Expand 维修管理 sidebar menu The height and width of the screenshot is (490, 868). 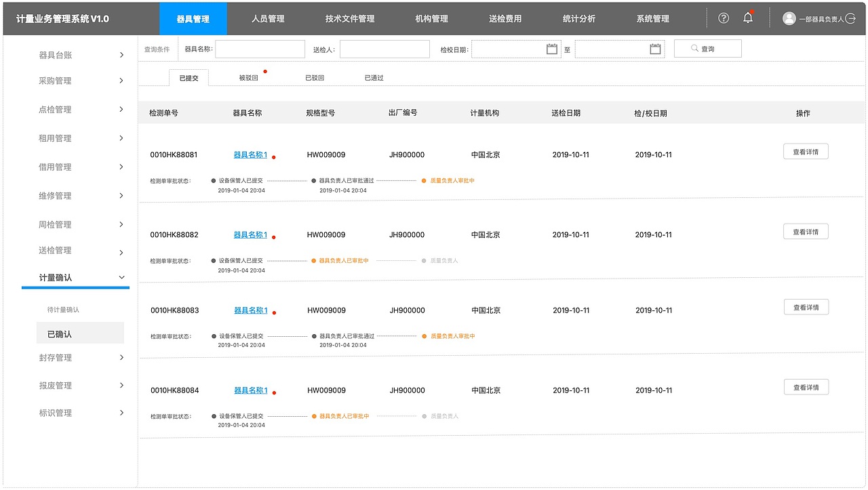click(121, 196)
